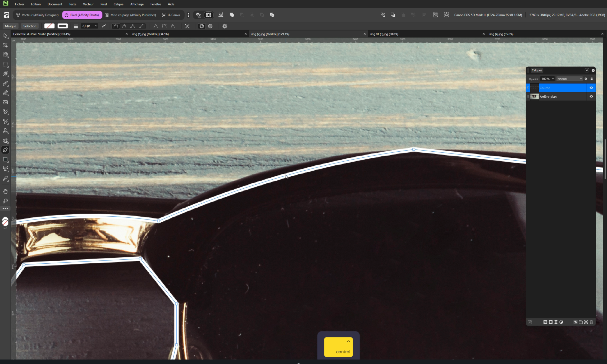607x364 pixels.
Task: Hide the Courbe layer
Action: click(591, 88)
